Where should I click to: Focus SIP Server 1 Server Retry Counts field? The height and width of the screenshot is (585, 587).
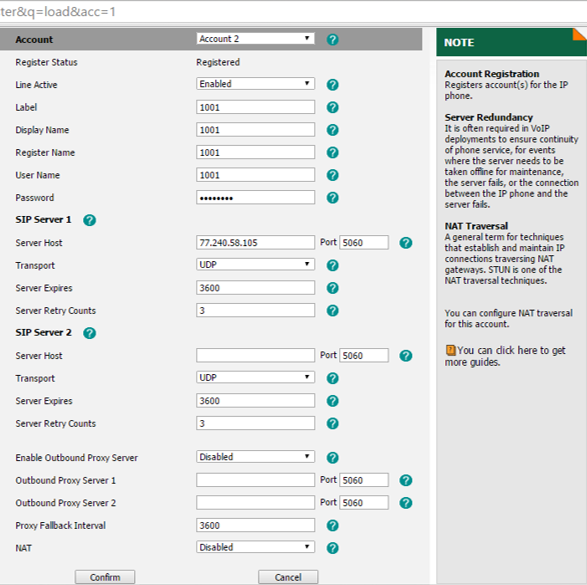pos(255,310)
